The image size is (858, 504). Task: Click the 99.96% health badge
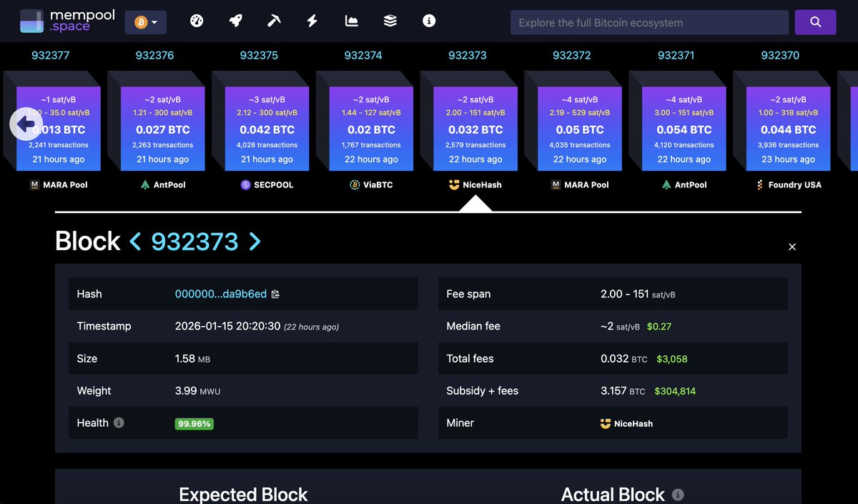point(194,423)
